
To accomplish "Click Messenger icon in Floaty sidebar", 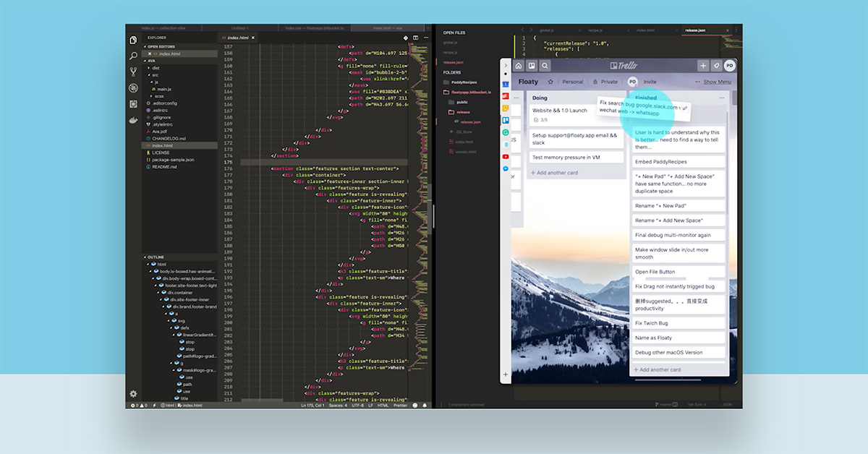I will [x=506, y=168].
